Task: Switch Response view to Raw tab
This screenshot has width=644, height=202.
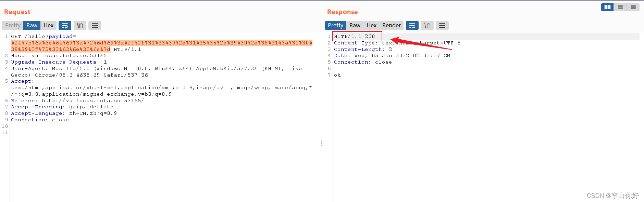Action: [x=355, y=25]
